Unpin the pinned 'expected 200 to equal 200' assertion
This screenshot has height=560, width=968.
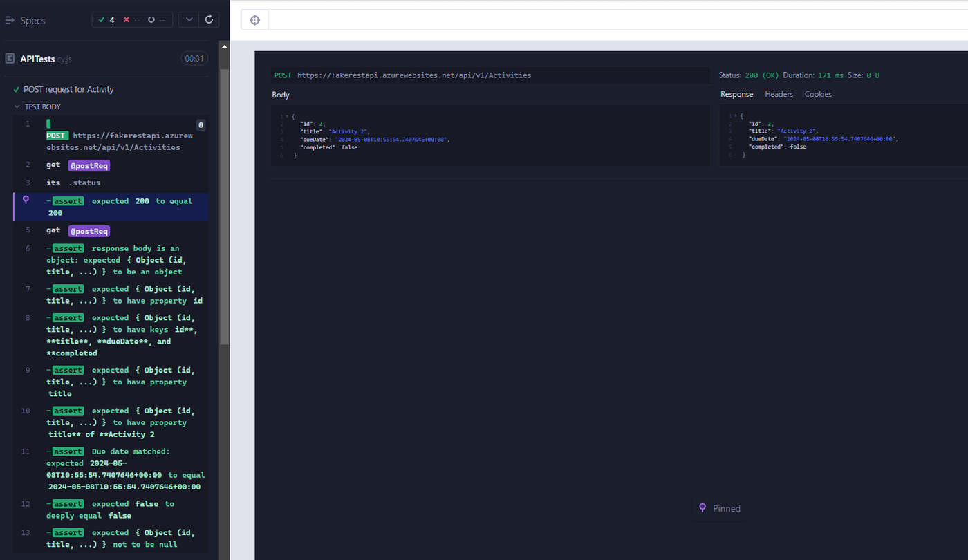click(116, 207)
